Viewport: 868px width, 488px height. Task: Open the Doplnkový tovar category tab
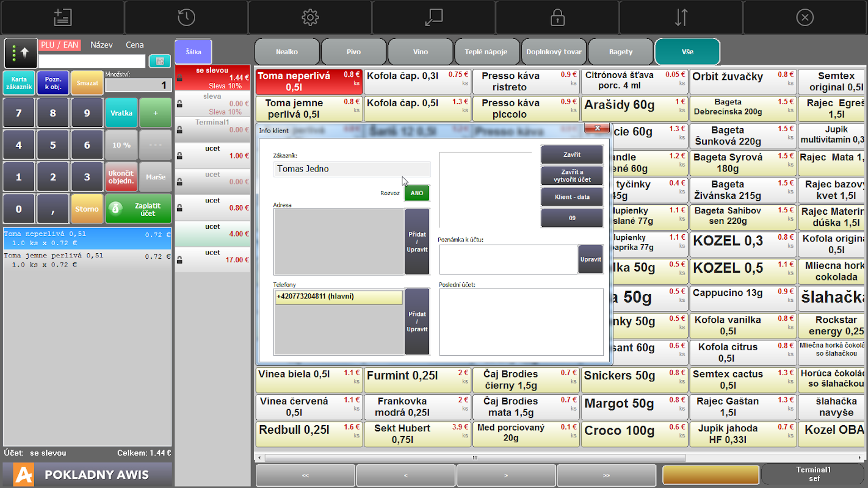point(554,52)
